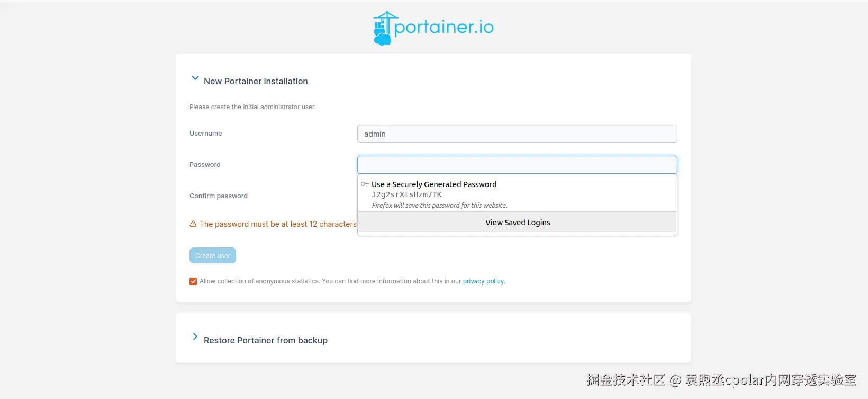The width and height of the screenshot is (868, 399).
Task: Click the key icon in password suggestion
Action: pos(365,184)
